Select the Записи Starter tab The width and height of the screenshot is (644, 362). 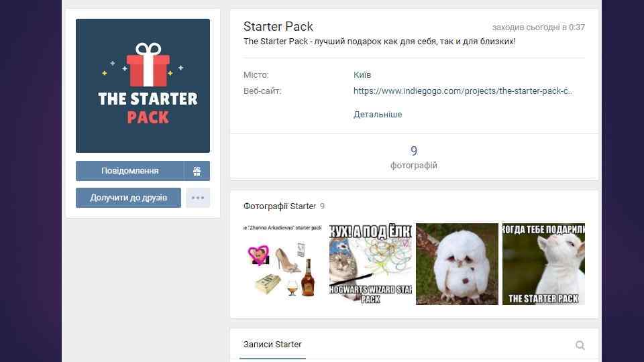[272, 345]
